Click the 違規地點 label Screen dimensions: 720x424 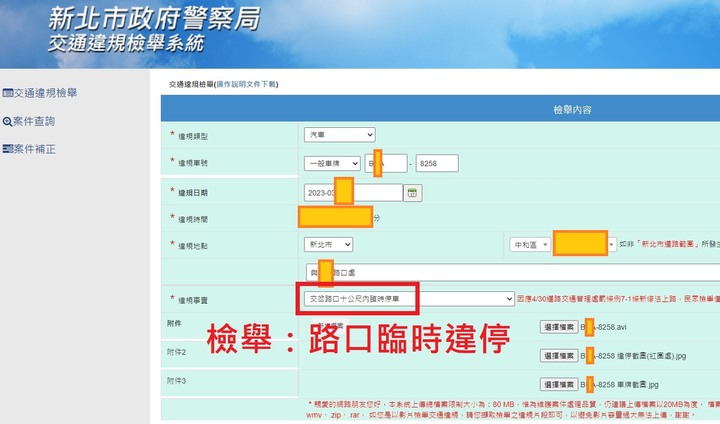[193, 246]
